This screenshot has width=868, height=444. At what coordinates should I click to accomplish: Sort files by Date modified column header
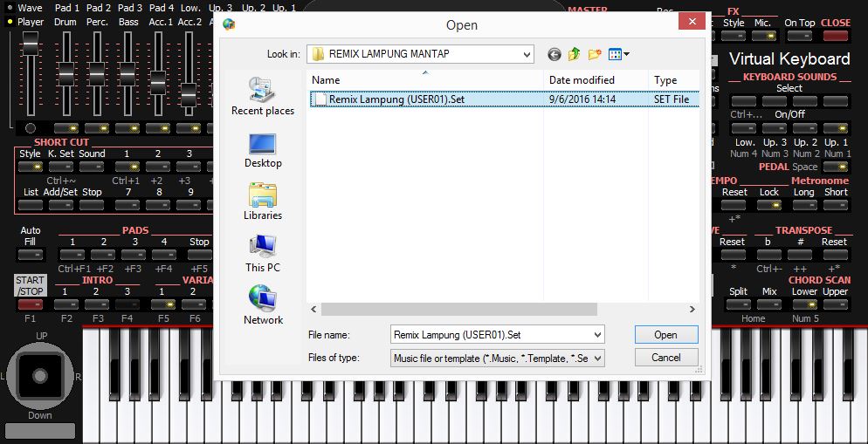click(596, 80)
